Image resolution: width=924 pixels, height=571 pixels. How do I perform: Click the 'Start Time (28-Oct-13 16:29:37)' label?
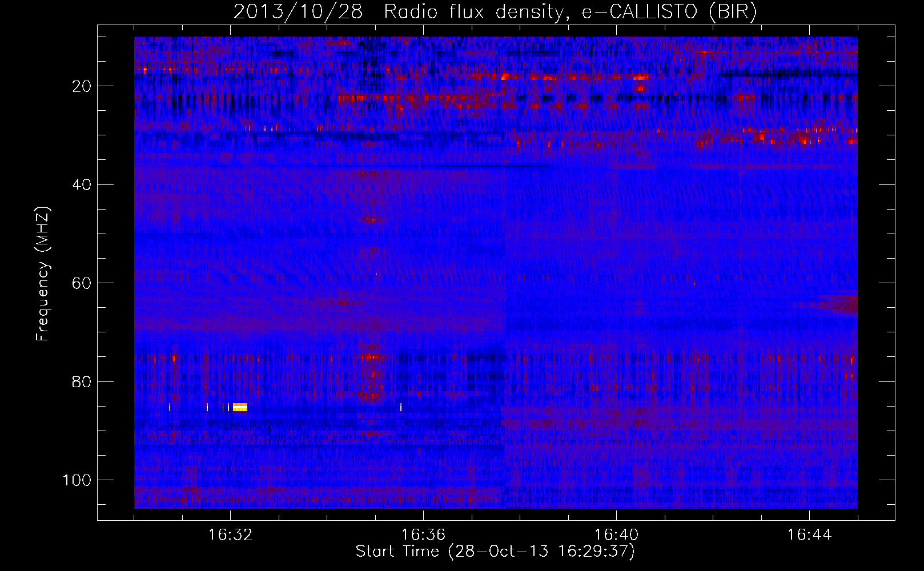click(495, 552)
